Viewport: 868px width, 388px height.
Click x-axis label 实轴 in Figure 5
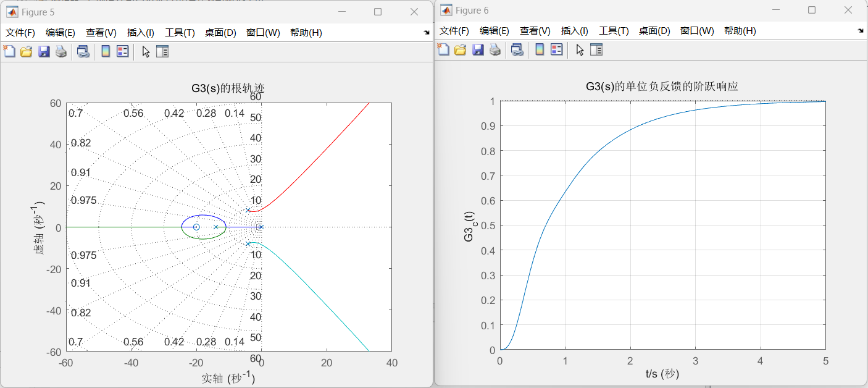(228, 377)
